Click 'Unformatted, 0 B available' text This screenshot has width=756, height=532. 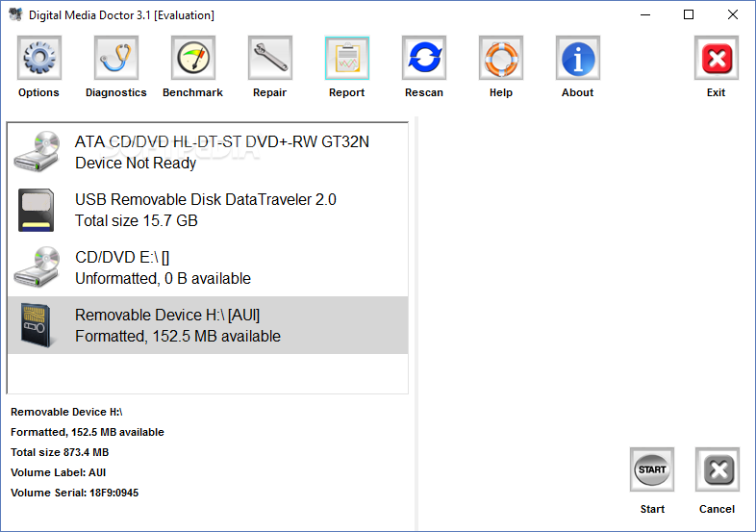tap(163, 278)
